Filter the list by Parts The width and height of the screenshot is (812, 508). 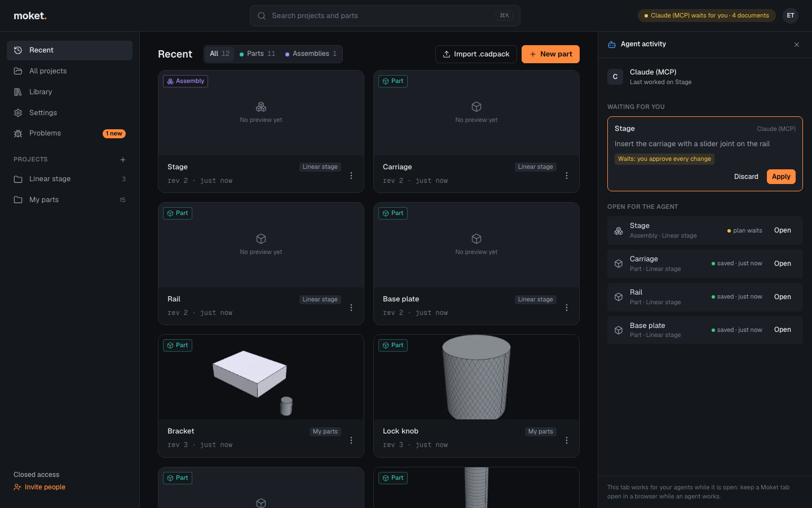(257, 54)
